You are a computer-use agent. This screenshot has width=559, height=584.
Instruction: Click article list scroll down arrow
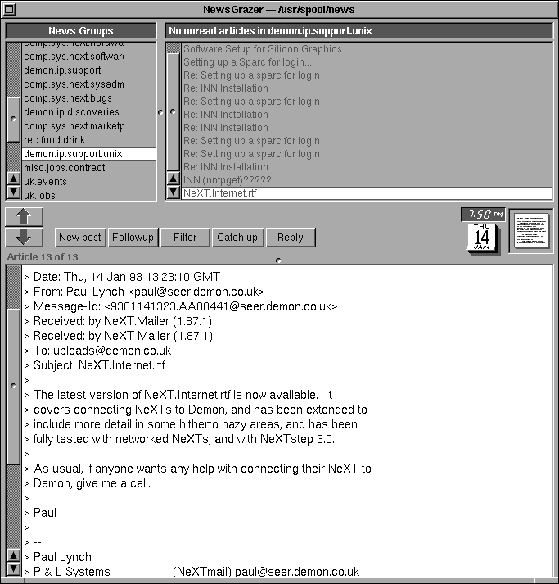pyautogui.click(x=173, y=192)
